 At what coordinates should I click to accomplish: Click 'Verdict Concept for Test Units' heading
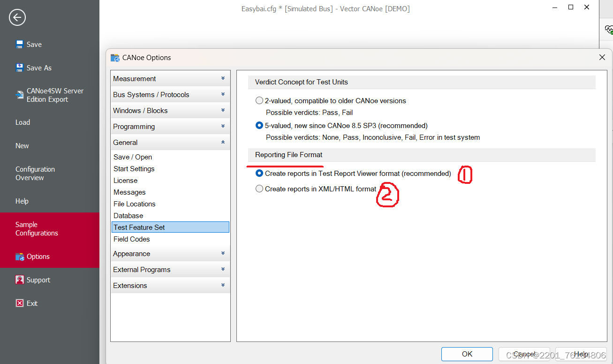pyautogui.click(x=302, y=82)
